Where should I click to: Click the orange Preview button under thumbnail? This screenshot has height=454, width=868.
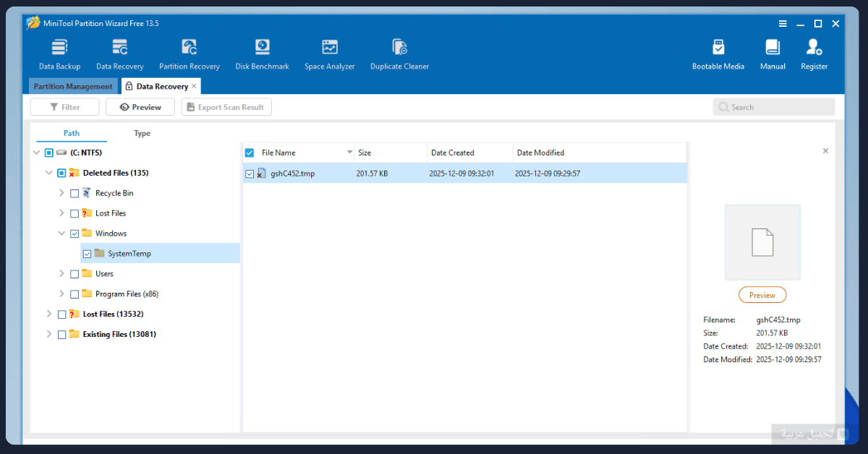click(762, 295)
